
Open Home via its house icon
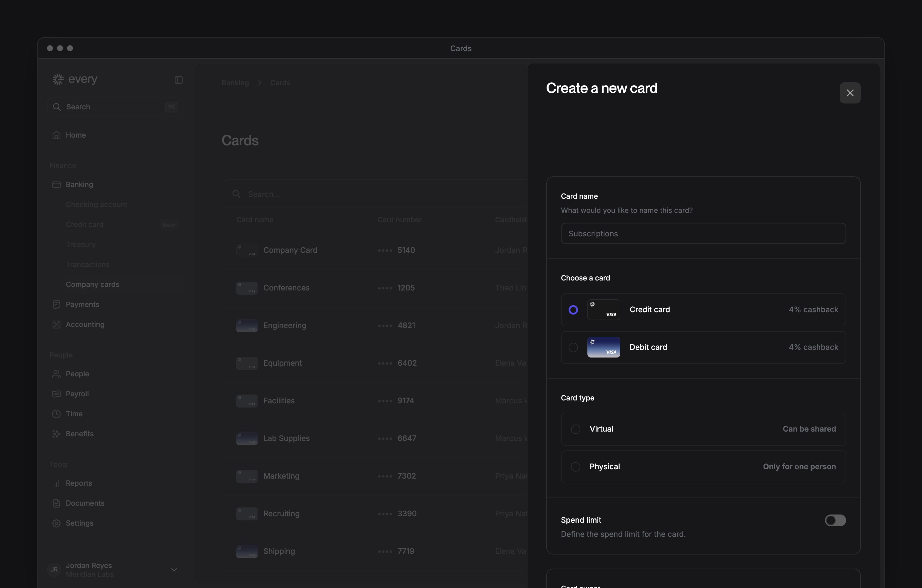[x=56, y=135]
